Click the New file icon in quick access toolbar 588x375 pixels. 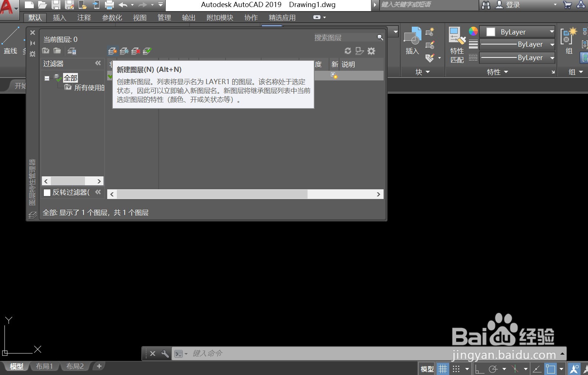point(29,5)
